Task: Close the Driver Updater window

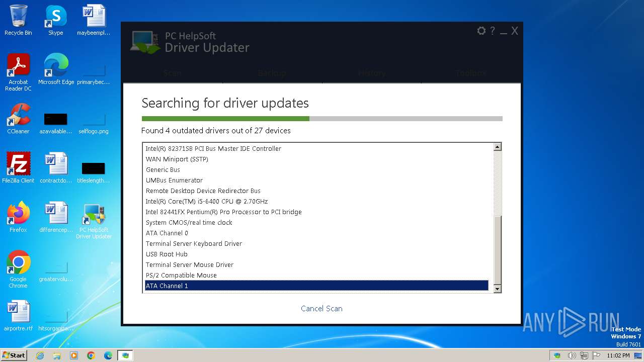Action: (515, 31)
